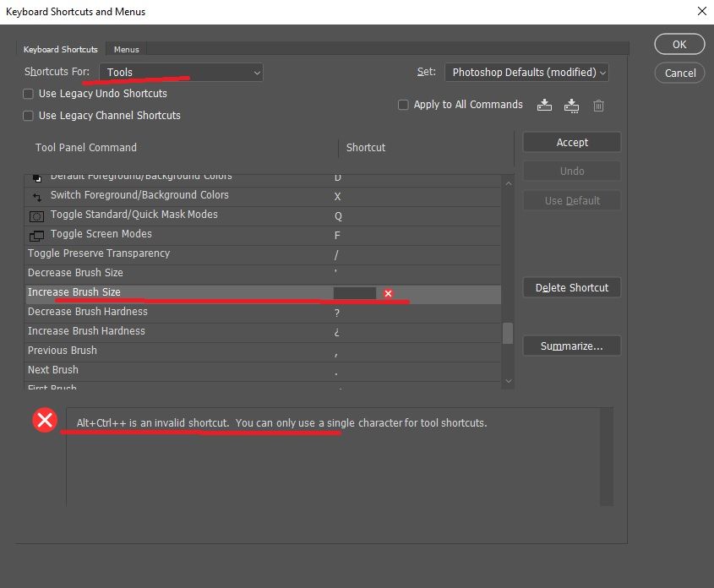Click the Accept button

point(571,142)
